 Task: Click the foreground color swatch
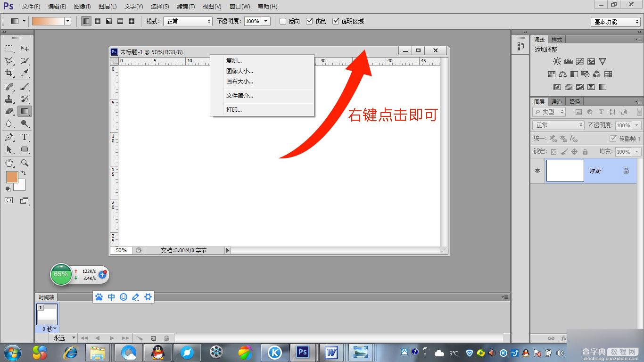(x=12, y=177)
